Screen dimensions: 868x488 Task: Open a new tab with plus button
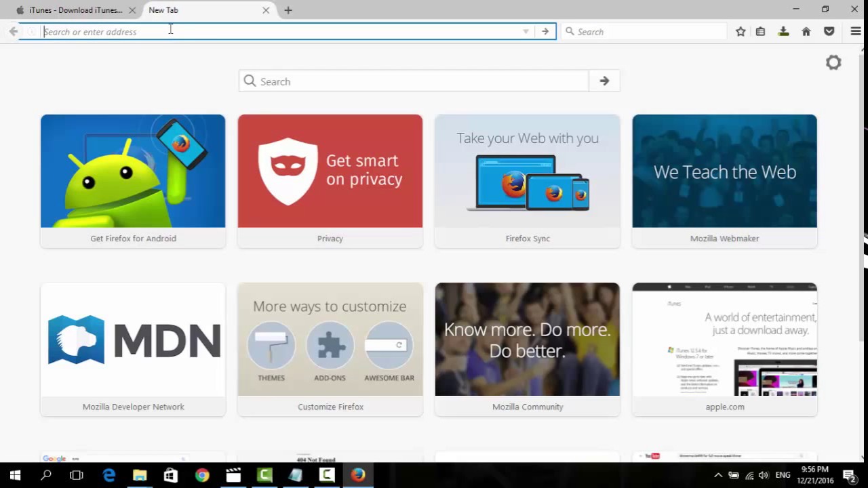tap(288, 10)
